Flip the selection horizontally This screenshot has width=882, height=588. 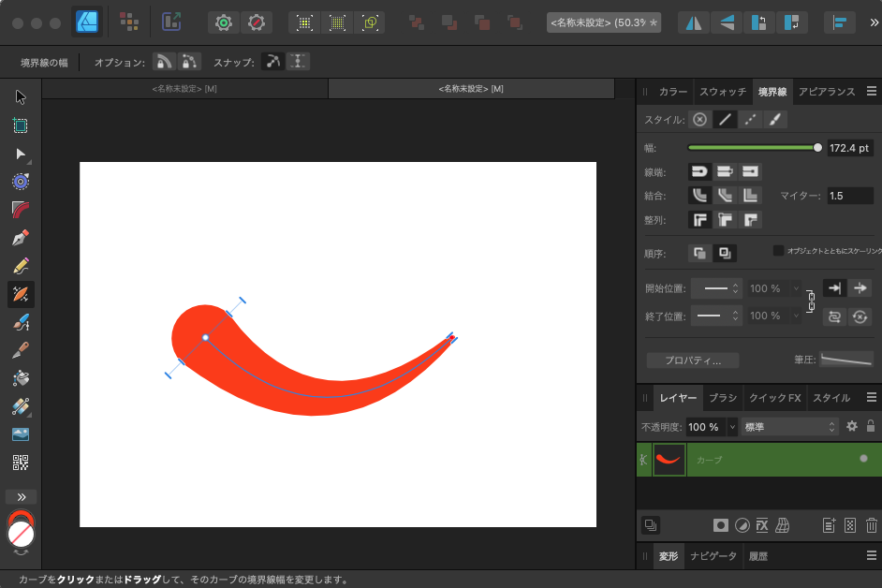[x=693, y=22]
